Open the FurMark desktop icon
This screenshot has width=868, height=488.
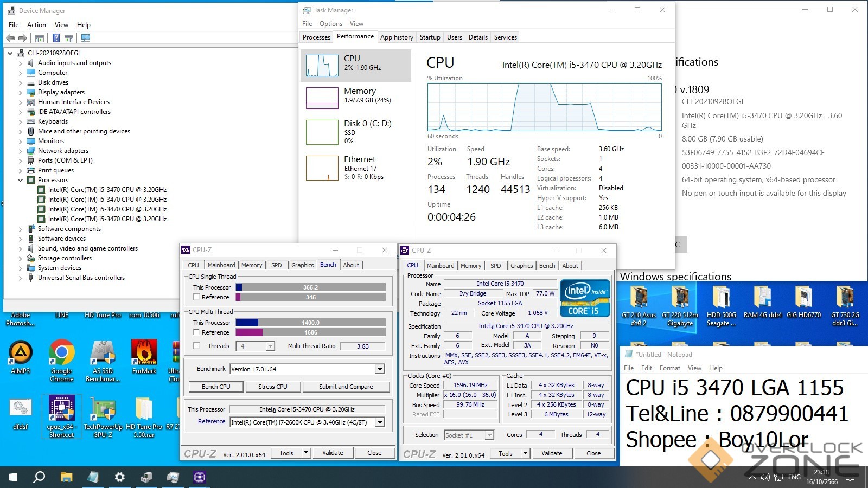pos(144,358)
